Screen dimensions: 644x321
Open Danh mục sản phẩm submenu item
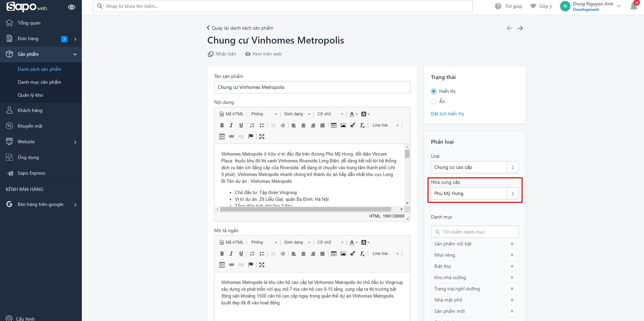click(x=39, y=82)
